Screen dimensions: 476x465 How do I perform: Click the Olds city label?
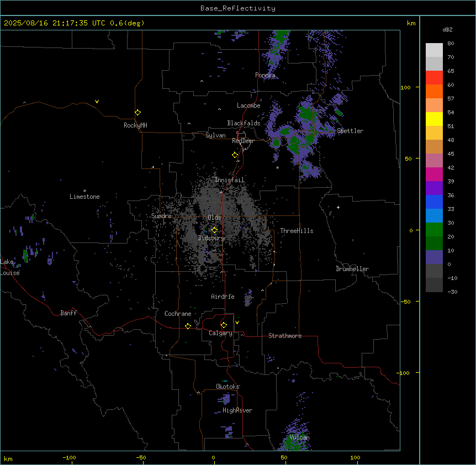[214, 218]
